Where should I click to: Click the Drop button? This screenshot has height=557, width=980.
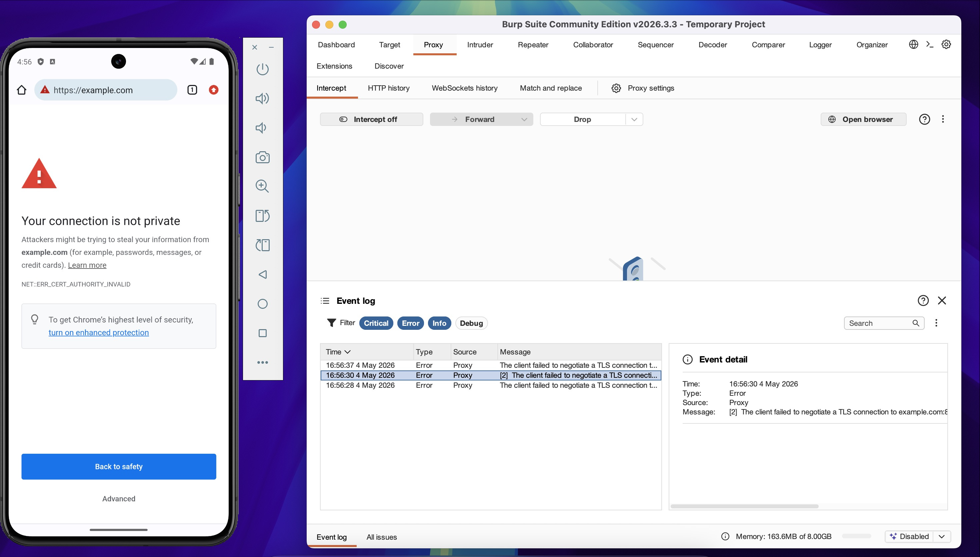pyautogui.click(x=582, y=119)
